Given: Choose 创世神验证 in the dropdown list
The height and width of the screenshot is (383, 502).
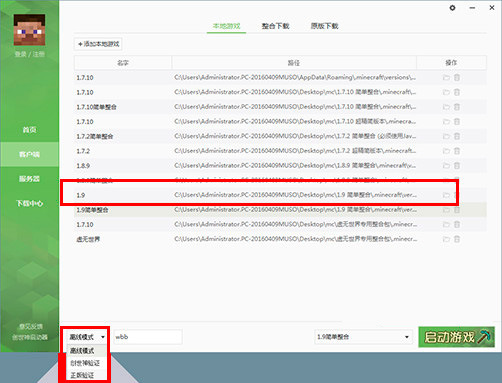Looking at the screenshot, I should click(87, 363).
